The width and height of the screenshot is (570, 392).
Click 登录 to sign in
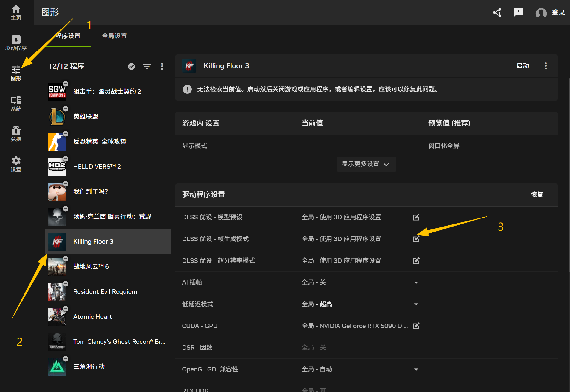[558, 13]
